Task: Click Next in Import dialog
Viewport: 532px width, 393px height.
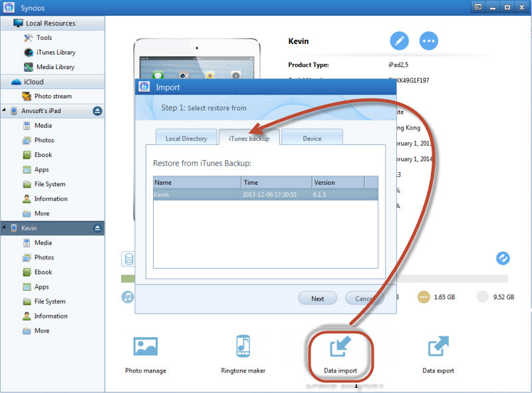Action: coord(318,299)
